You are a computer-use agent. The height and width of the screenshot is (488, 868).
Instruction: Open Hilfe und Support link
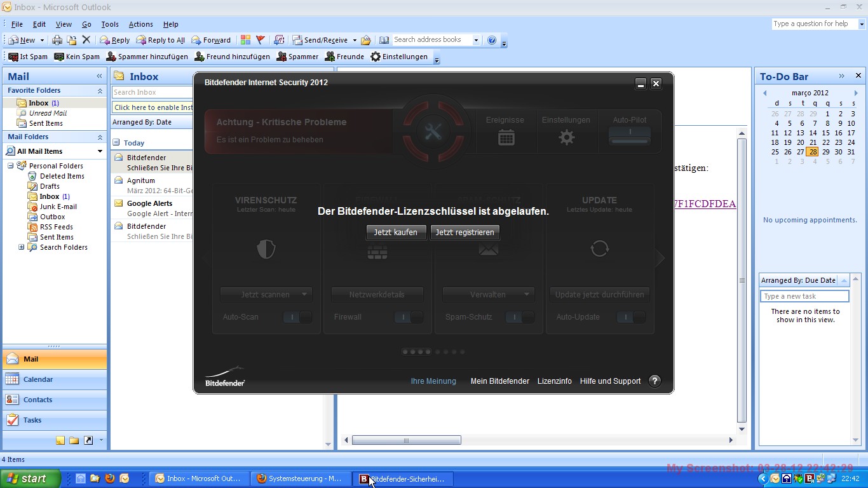coord(610,381)
